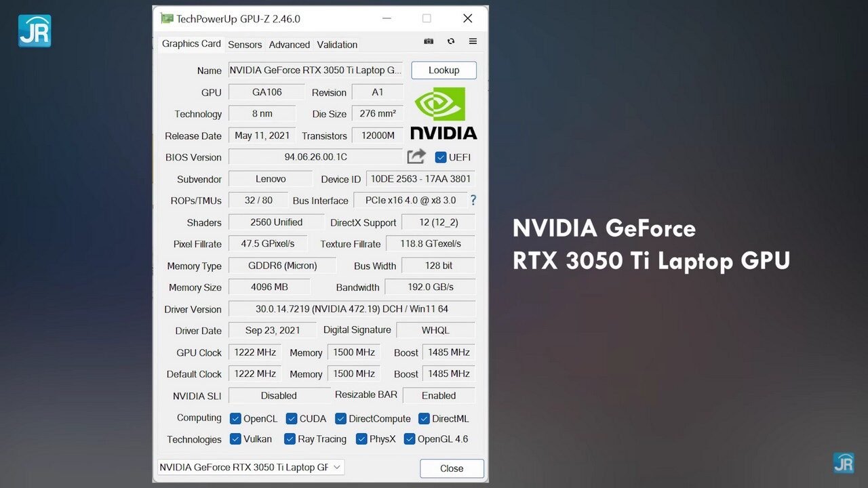Image resolution: width=868 pixels, height=488 pixels.
Task: Click the Memory Type label text
Action: (195, 266)
